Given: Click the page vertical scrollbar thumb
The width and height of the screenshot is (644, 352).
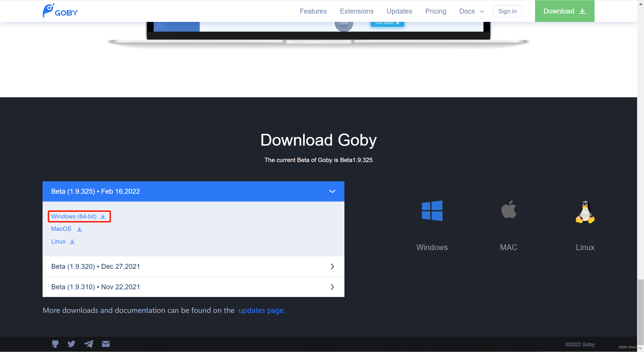Looking at the screenshot, I should tap(641, 312).
